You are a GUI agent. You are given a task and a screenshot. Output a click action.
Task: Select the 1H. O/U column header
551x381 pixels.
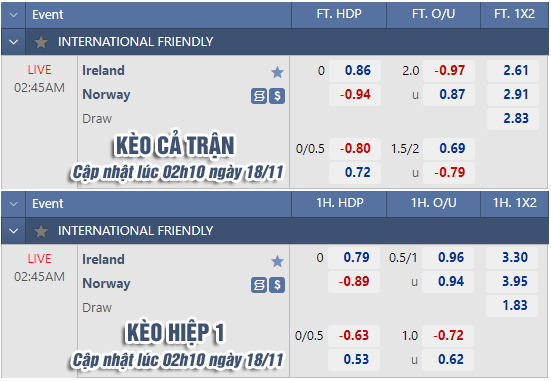tap(434, 203)
